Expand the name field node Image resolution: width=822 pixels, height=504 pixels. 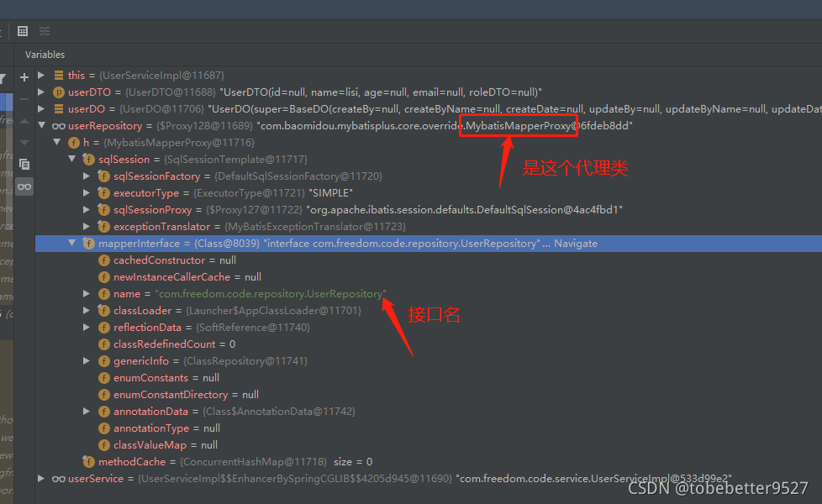click(87, 294)
